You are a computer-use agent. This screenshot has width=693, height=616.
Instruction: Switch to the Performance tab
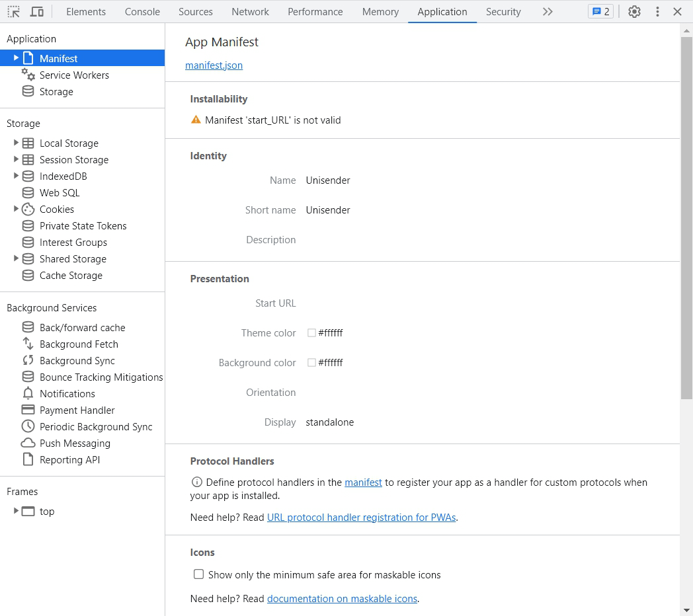315,11
